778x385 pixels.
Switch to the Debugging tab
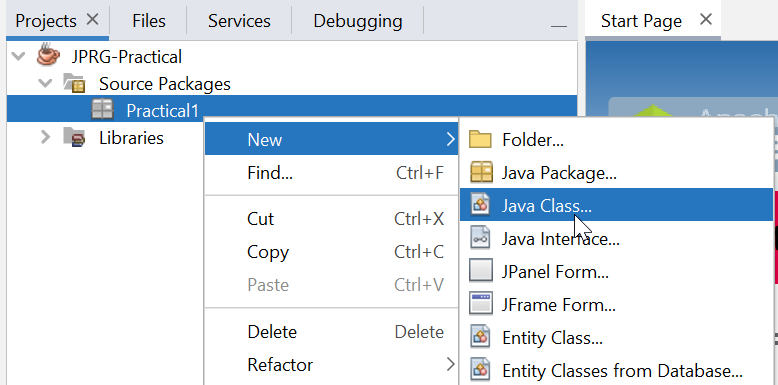click(x=358, y=21)
